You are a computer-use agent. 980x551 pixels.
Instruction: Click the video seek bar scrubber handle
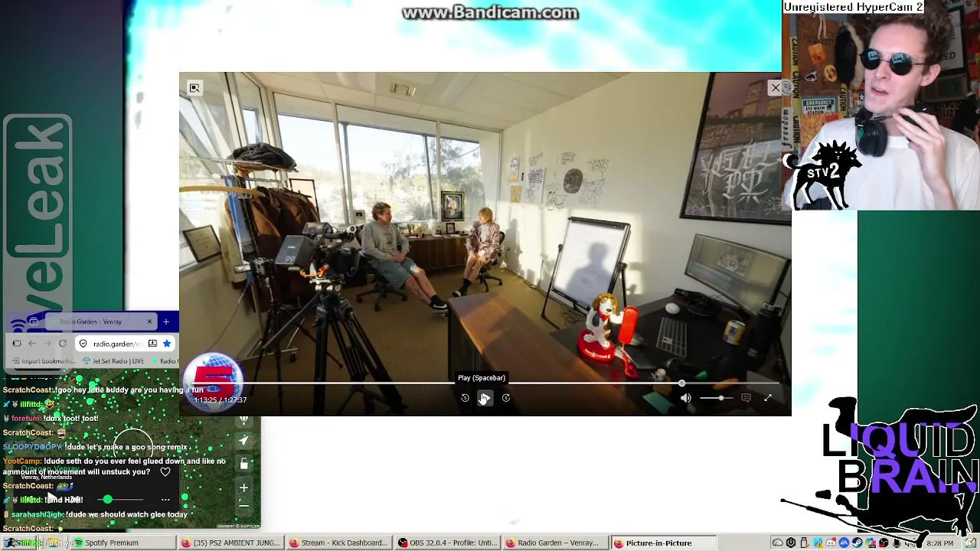(681, 383)
